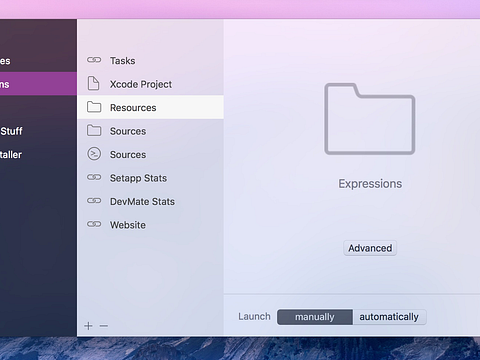Click the link icon beside Website
This screenshot has height=360, width=480.
(94, 224)
